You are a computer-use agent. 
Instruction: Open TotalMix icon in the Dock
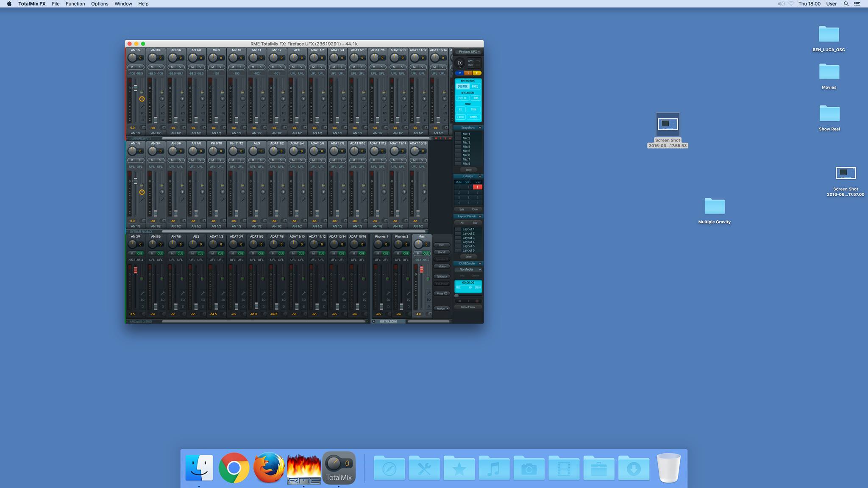pos(338,468)
